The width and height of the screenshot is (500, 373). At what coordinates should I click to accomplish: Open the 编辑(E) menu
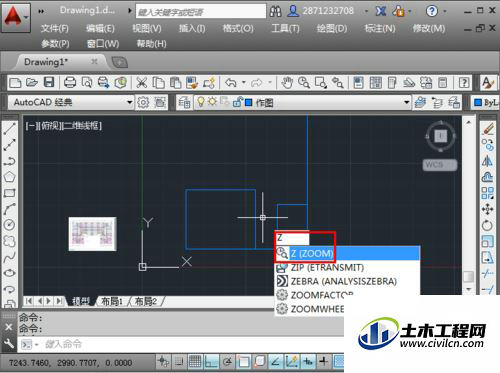pos(100,29)
